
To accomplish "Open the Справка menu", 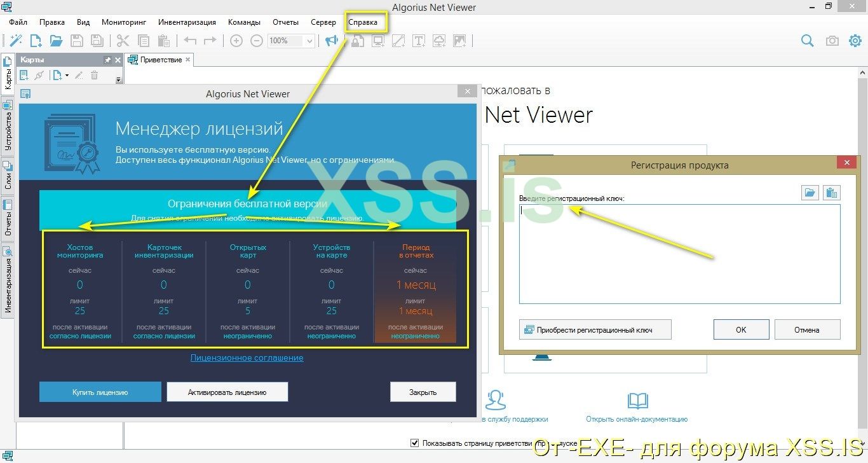I will (363, 22).
